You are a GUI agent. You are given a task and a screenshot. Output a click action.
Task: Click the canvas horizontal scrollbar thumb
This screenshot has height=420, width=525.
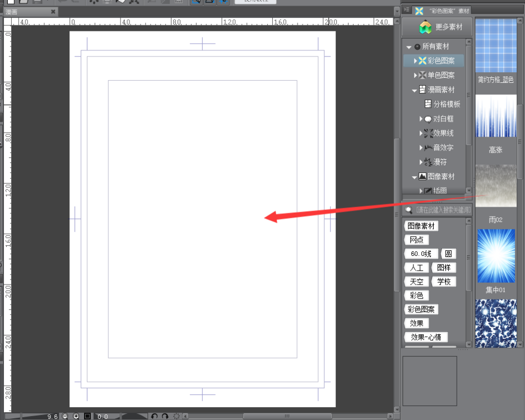pos(287,416)
